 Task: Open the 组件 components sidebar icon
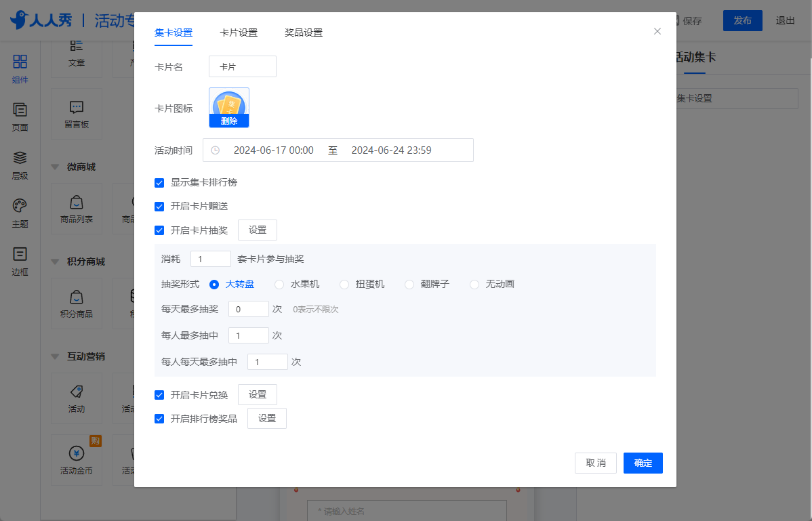coord(20,69)
